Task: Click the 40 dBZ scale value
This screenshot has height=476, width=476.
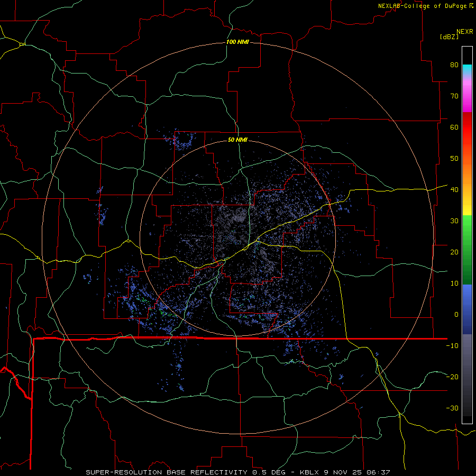Action: coord(454,190)
